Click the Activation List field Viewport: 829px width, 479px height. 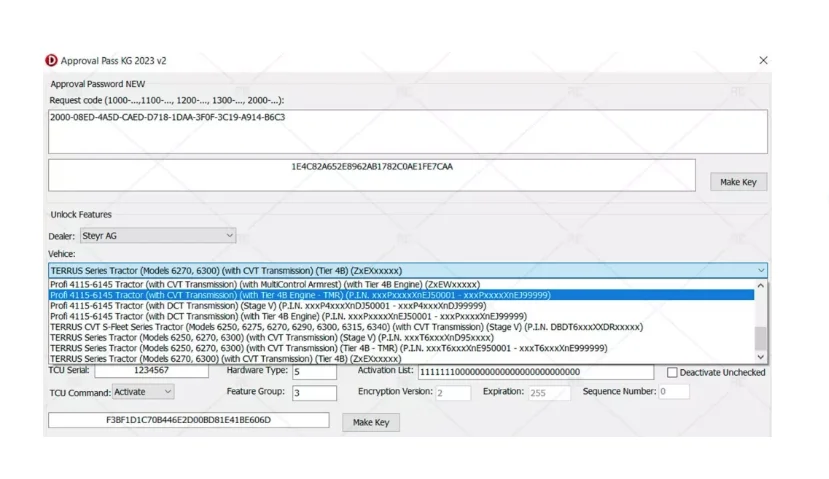536,372
